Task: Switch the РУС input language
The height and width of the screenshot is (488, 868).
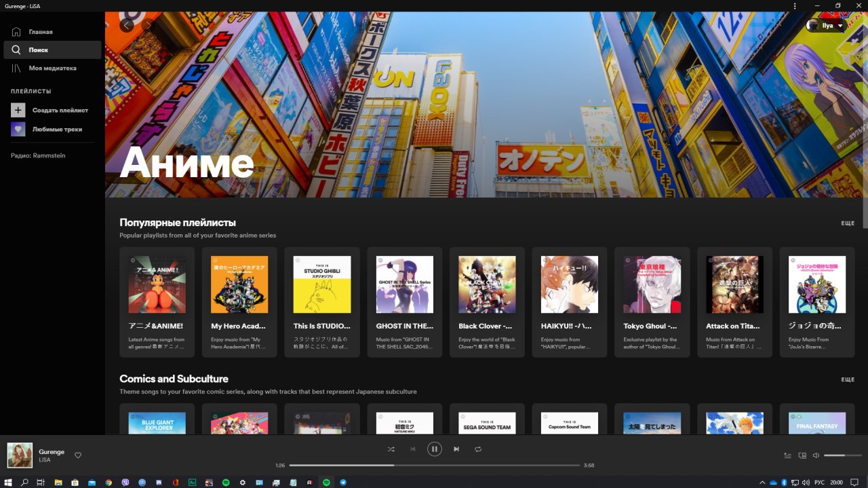Action: [x=819, y=482]
